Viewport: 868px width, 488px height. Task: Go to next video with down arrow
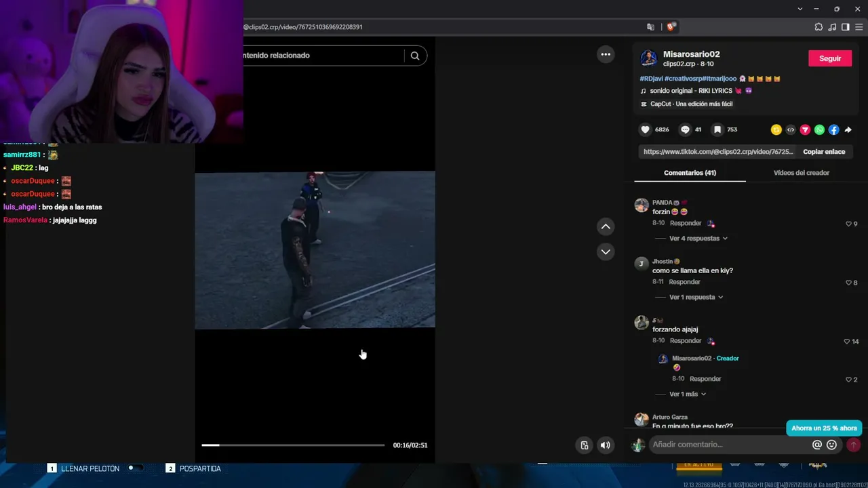click(x=606, y=251)
